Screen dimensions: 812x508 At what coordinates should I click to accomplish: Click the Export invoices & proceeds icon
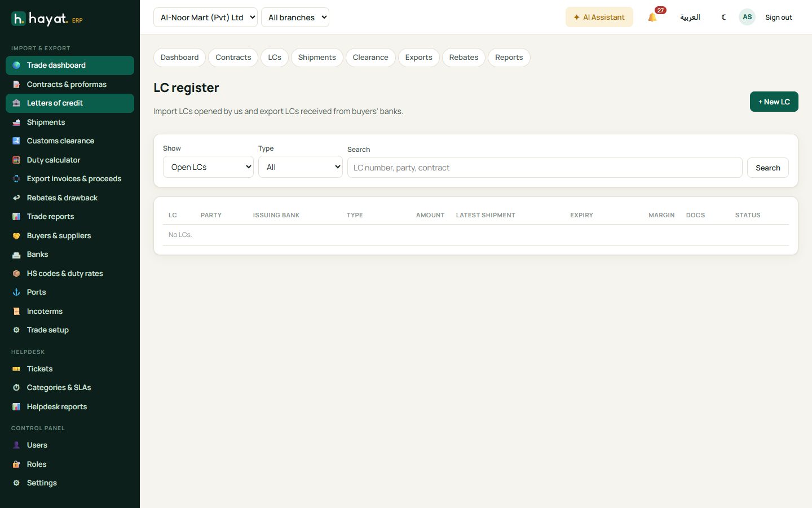pos(16,179)
